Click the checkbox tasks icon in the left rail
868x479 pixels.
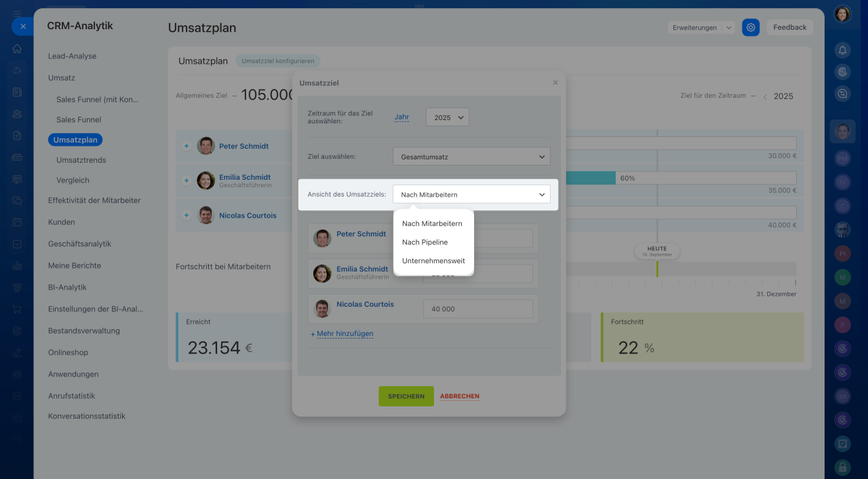[x=17, y=244]
